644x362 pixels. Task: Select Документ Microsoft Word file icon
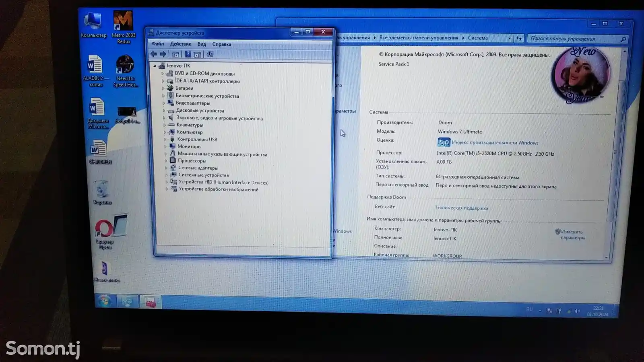[98, 113]
